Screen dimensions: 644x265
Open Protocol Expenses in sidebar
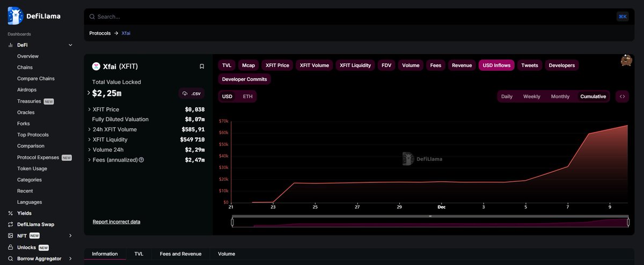(38, 157)
